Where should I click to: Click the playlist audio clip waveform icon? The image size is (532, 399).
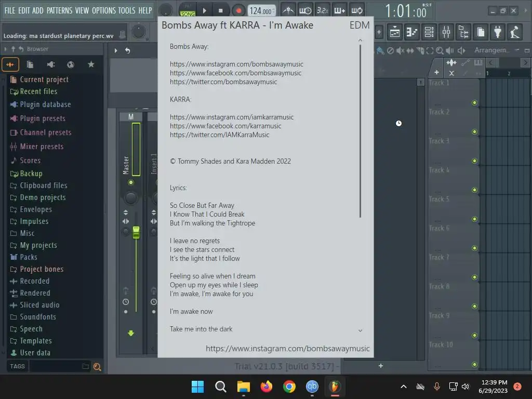coord(451,63)
